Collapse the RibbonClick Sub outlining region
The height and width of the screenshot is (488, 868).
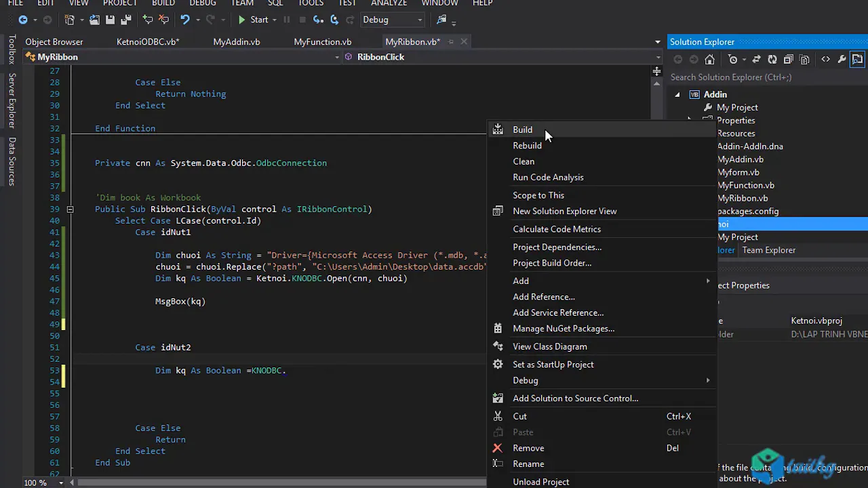[x=70, y=209]
